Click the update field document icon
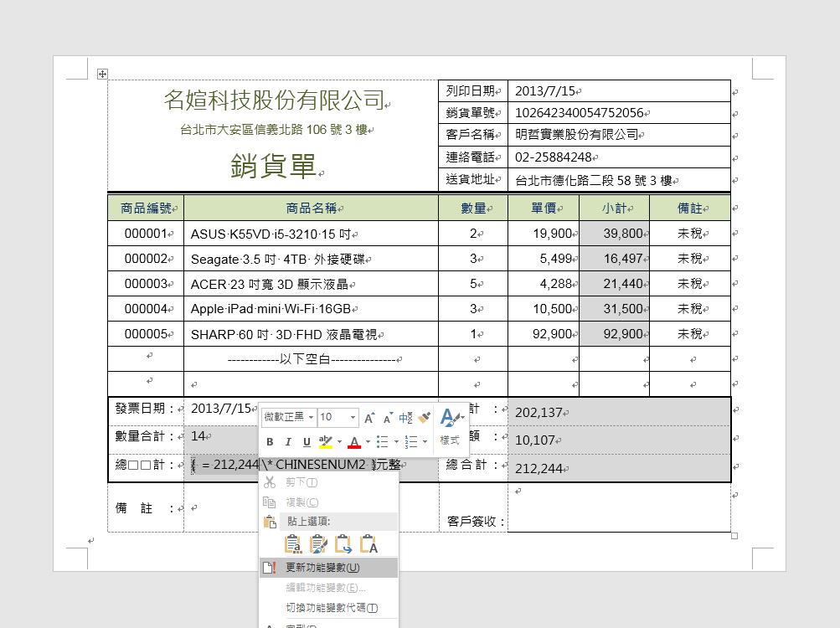840x628 pixels. point(270,568)
